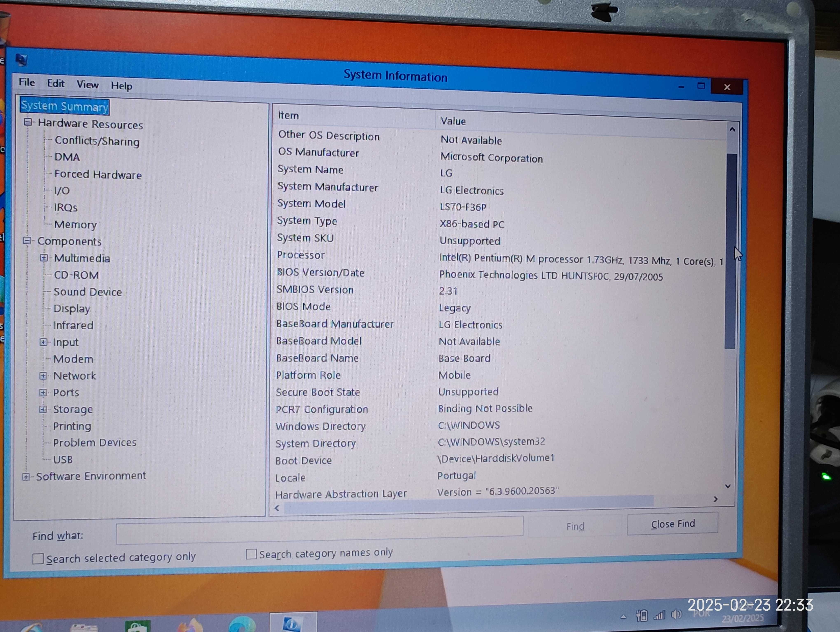Viewport: 840px width, 632px height.
Task: Select Sound Device tree item
Action: 88,292
